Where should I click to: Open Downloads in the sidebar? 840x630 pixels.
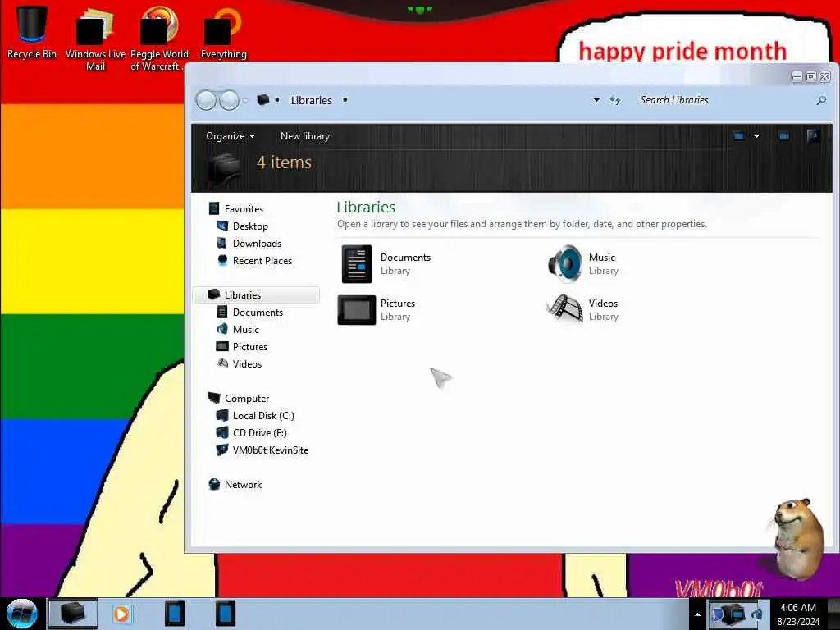(x=249, y=243)
